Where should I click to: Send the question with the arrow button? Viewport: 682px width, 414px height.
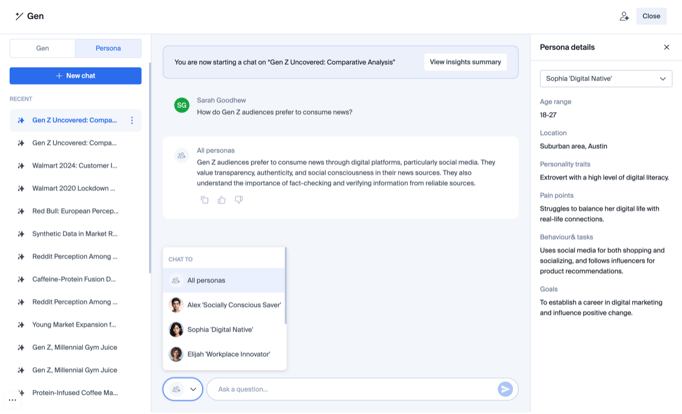pos(505,389)
